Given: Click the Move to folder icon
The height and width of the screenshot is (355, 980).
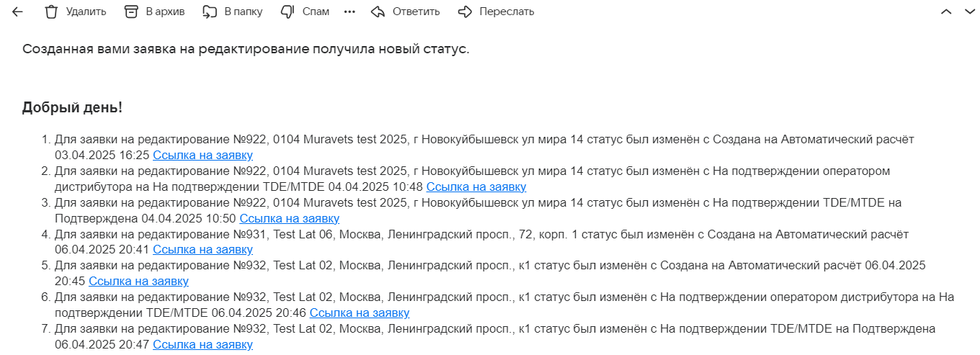Looking at the screenshot, I should coord(210,12).
